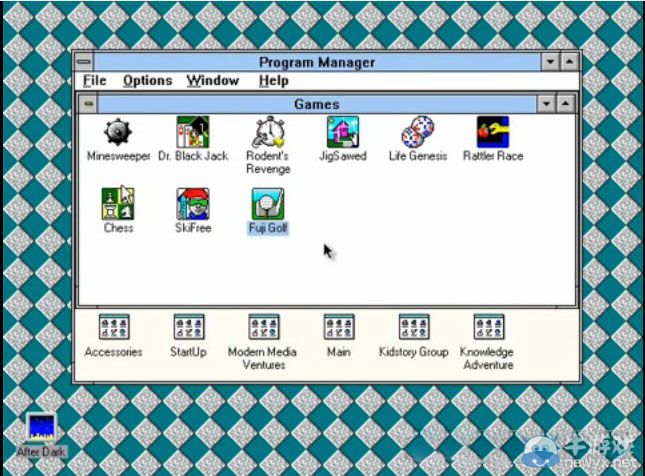This screenshot has height=476, width=645.
Task: Click the Minesweeper label text
Action: coord(118,156)
